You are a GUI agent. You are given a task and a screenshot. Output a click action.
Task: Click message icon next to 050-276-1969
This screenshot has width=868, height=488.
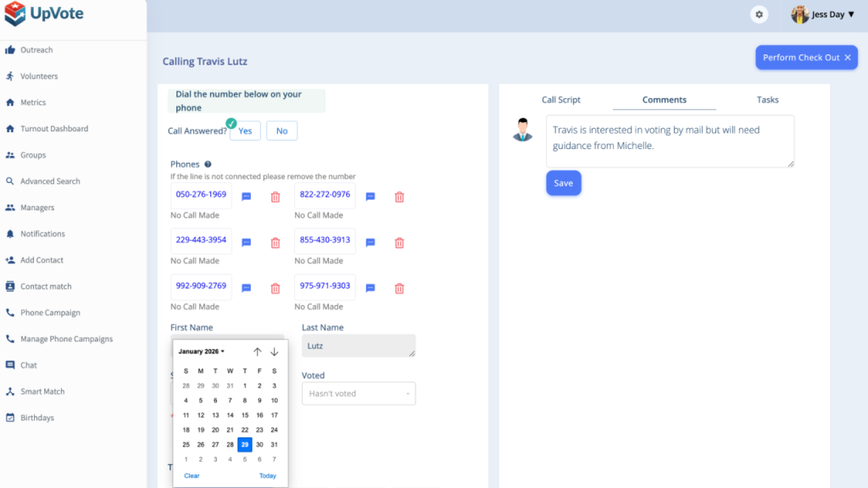(x=247, y=197)
